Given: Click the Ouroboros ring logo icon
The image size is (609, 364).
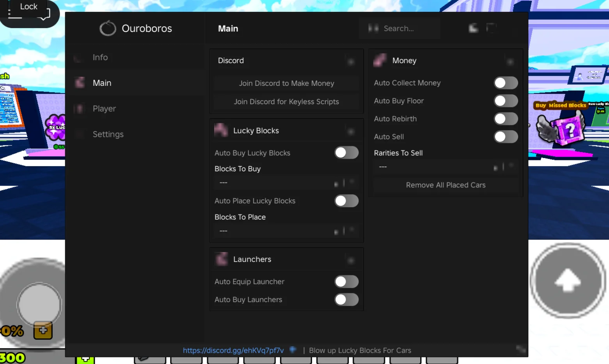Looking at the screenshot, I should tap(108, 28).
